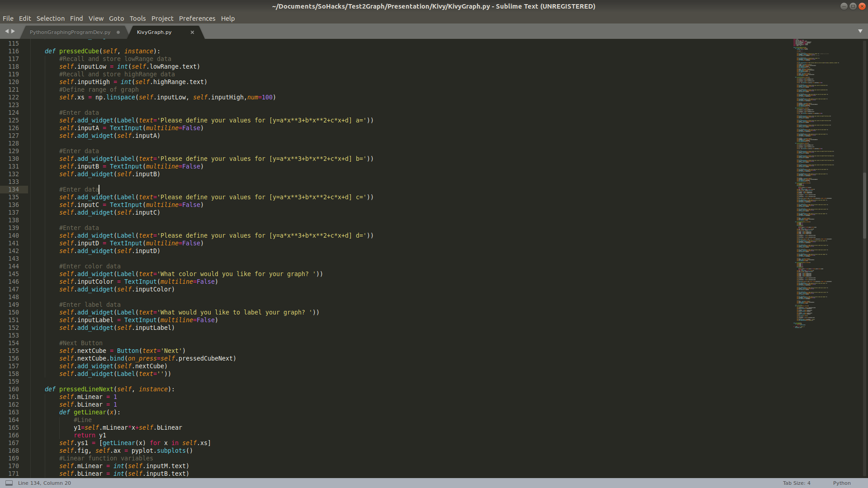Maximize the Sublime Text window
868x488 pixels.
click(853, 6)
